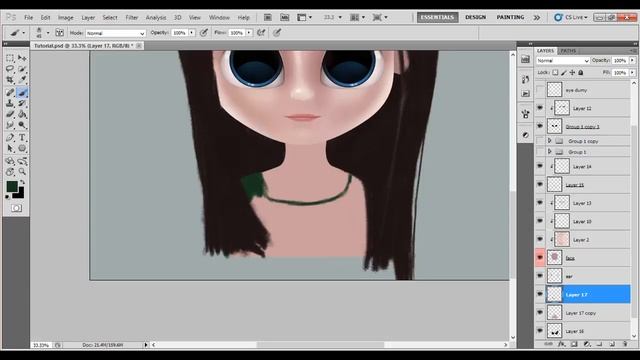The image size is (640, 360).
Task: Show the eye dumy layer
Action: (540, 90)
